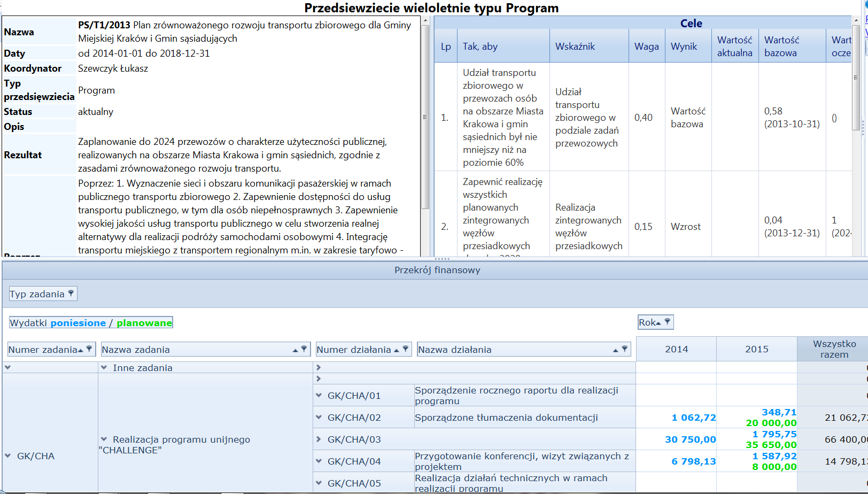The image size is (868, 494).
Task: Expand the GK/CHA/03 action row
Action: 319,439
